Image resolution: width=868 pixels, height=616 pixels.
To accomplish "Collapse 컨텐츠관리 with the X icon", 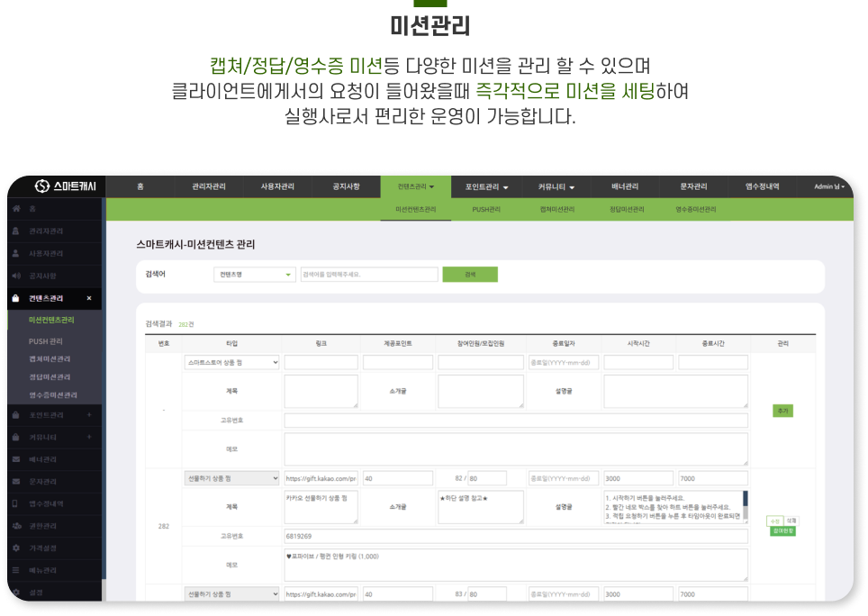I will tap(89, 298).
